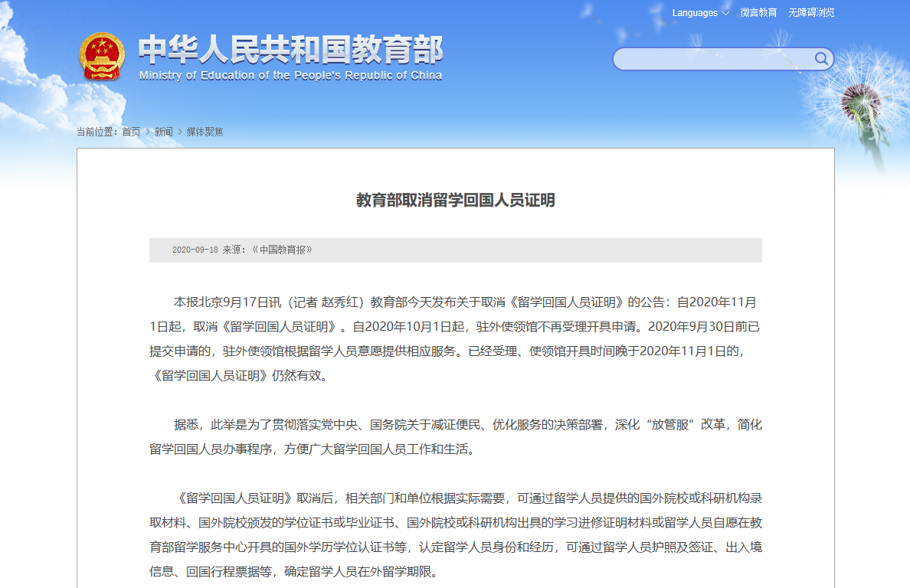Click the national emblem logo
The width and height of the screenshot is (910, 588).
pyautogui.click(x=102, y=56)
